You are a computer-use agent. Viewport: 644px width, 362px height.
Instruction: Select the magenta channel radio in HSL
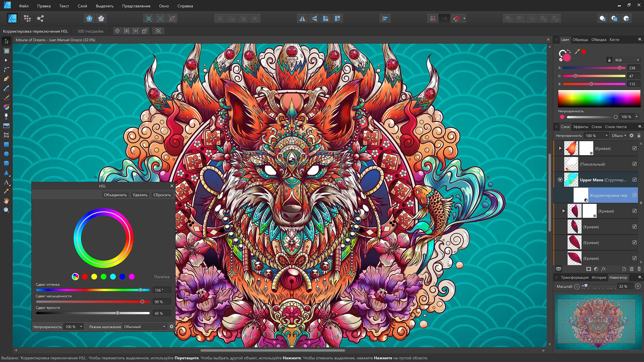click(x=132, y=277)
